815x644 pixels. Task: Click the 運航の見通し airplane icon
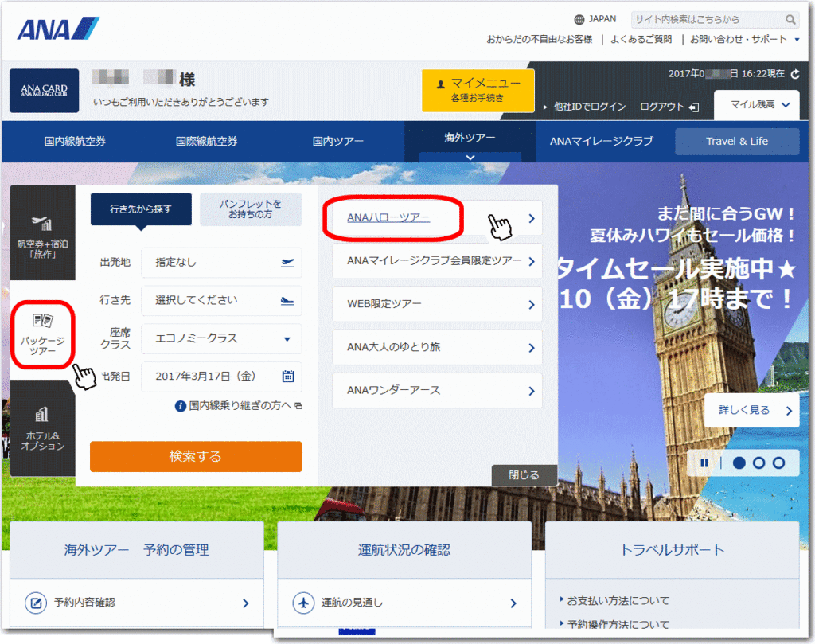[303, 603]
